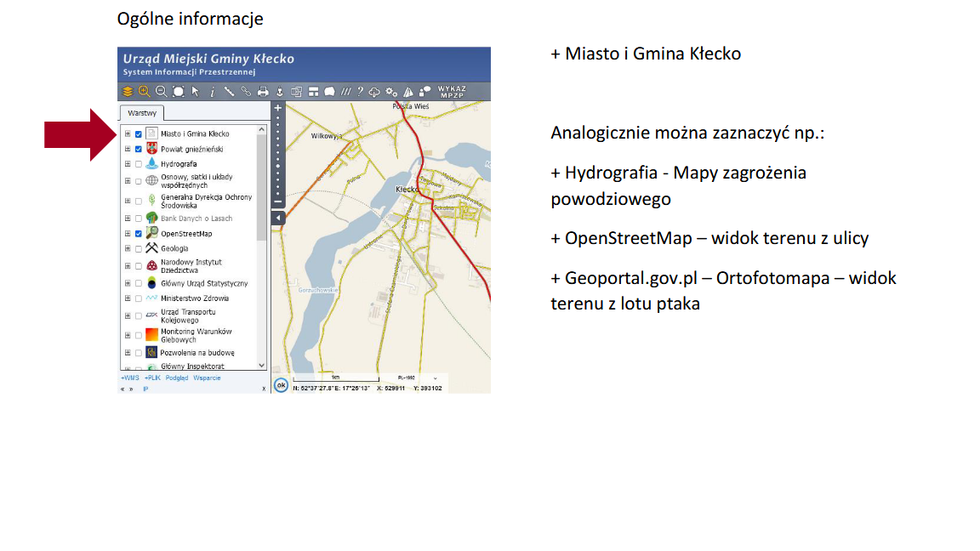
Task: Click the layout panels icon
Action: 313,92
